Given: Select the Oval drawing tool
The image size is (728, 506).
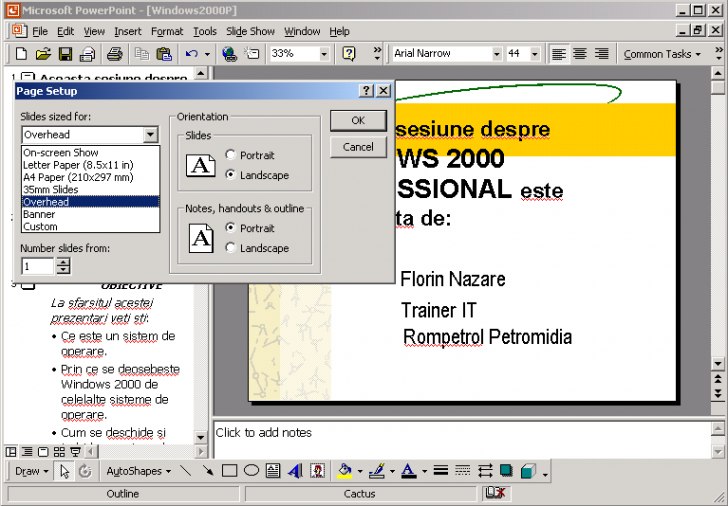Looking at the screenshot, I should [x=251, y=471].
